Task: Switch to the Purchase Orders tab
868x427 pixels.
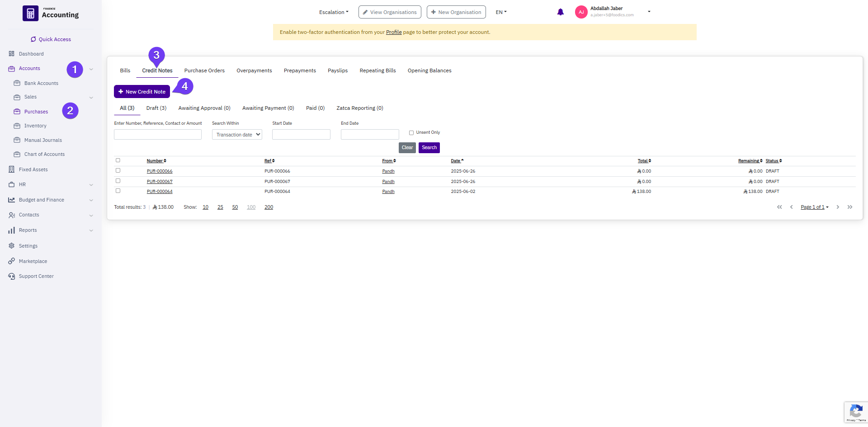Action: pos(204,70)
